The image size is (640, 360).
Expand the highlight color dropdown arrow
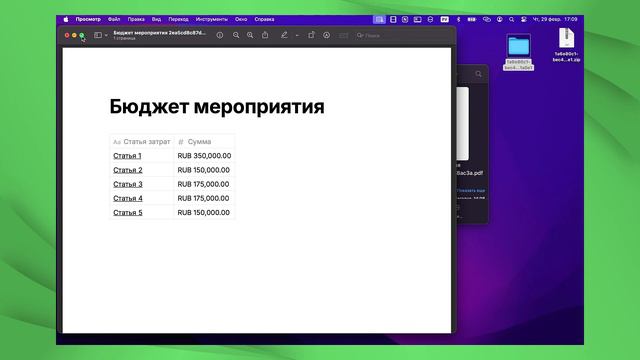point(297,36)
